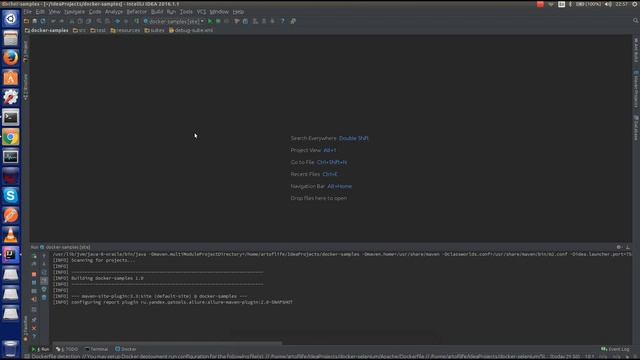Stop the process with red square icon

(34, 274)
